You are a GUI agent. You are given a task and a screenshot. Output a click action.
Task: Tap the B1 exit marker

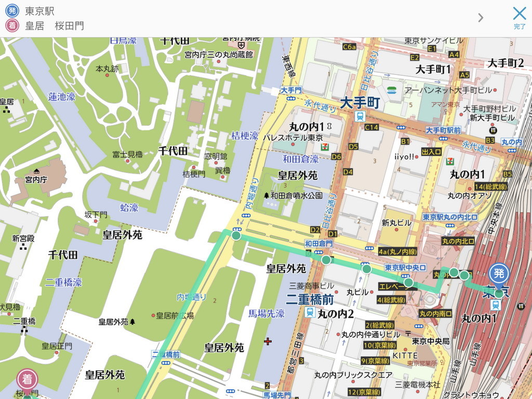[405, 141]
